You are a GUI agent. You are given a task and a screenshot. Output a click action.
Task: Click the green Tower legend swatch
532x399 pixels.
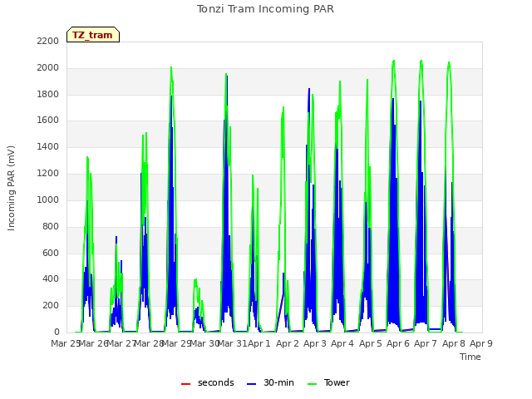[312, 384]
